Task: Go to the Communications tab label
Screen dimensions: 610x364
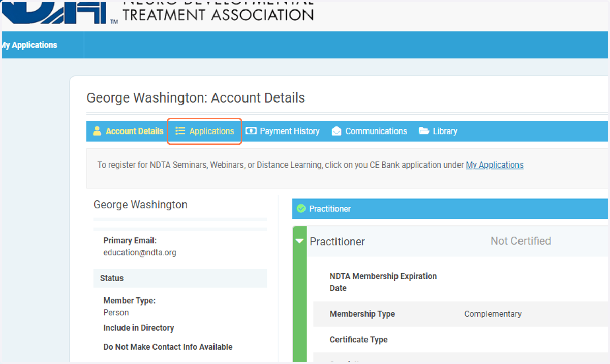Action: click(x=376, y=131)
